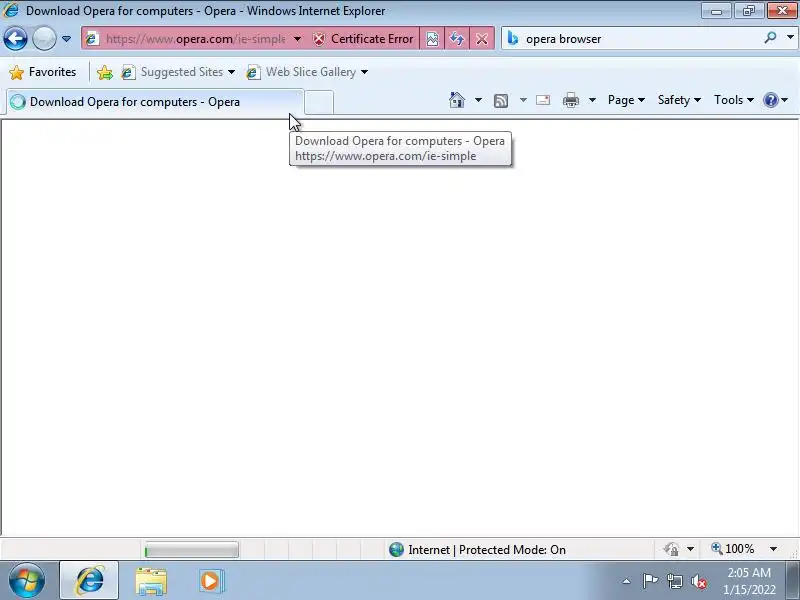This screenshot has width=800, height=600.
Task: Click the 100% zoom level button
Action: (733, 549)
